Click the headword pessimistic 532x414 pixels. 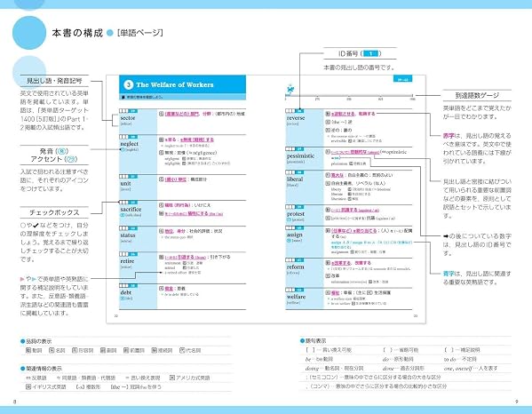click(300, 156)
